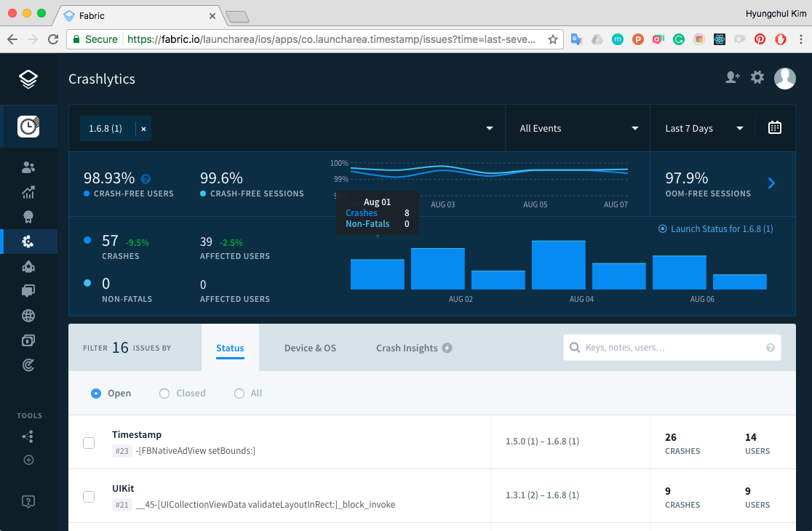Switch to the Device & OS tab
The image size is (812, 531).
tap(310, 348)
